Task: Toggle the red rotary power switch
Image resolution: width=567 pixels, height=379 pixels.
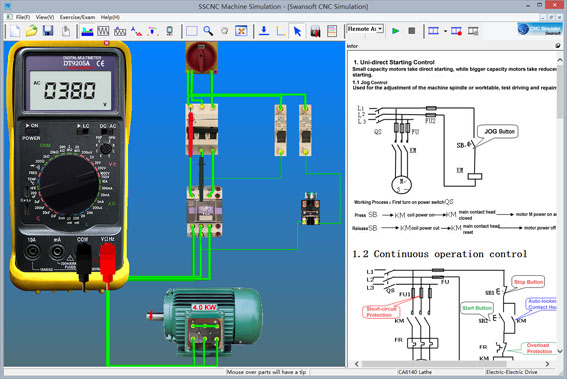Action: point(201,57)
